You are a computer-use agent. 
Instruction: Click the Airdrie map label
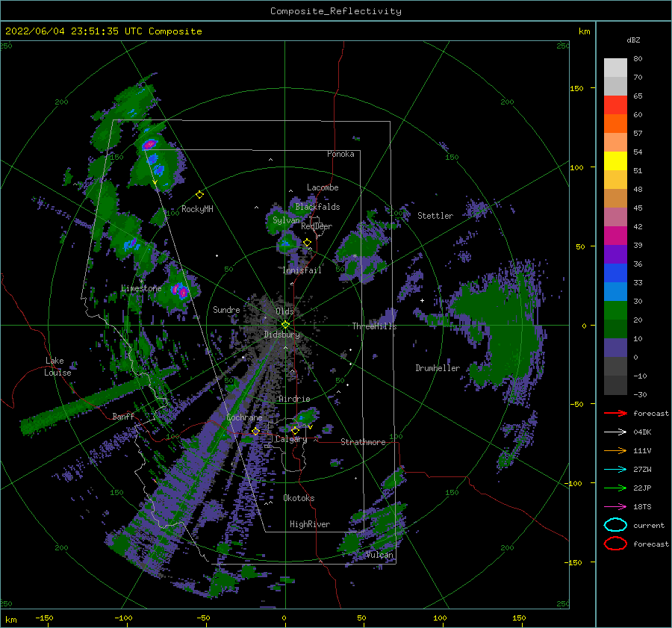(294, 399)
